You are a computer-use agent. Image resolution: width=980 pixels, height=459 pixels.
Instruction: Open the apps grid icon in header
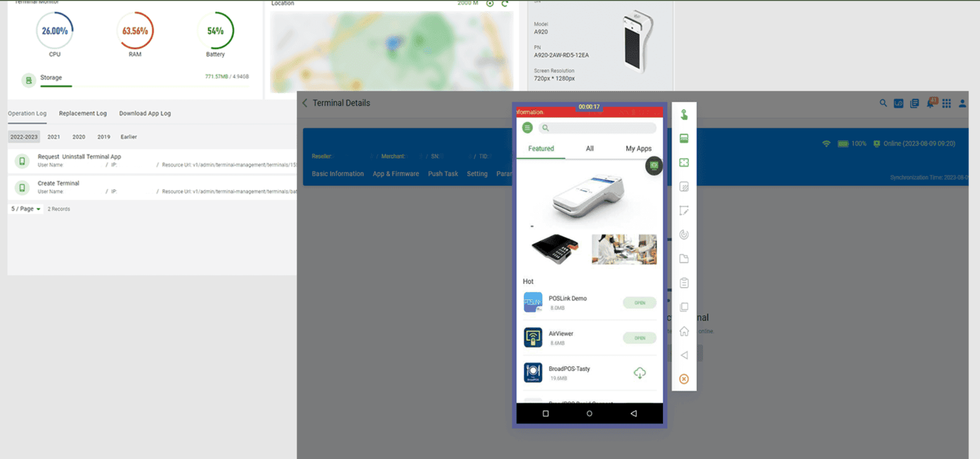[x=946, y=103]
